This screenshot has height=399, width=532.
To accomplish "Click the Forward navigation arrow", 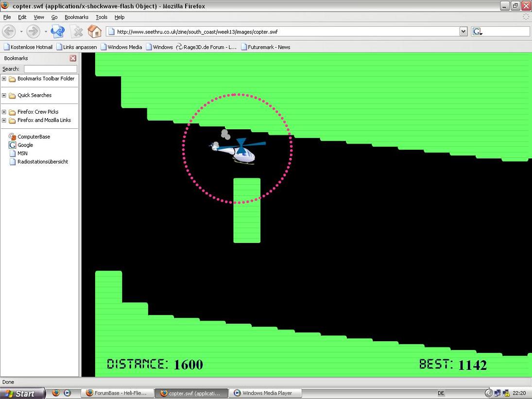I will (33, 32).
